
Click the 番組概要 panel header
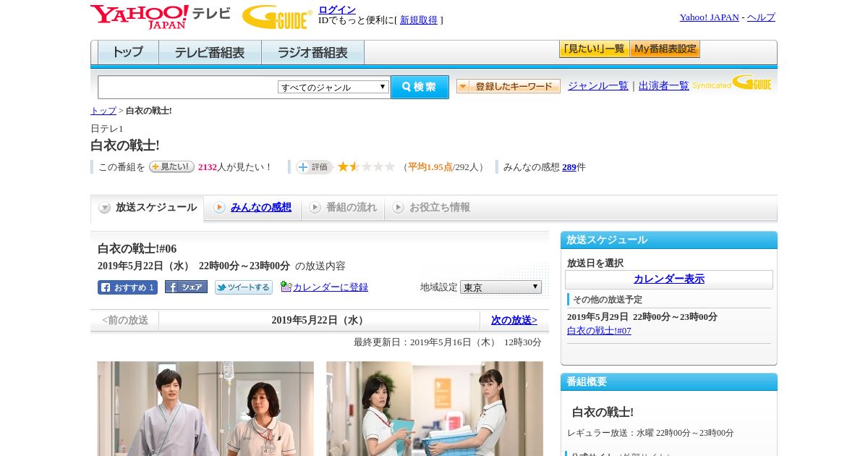(x=669, y=382)
